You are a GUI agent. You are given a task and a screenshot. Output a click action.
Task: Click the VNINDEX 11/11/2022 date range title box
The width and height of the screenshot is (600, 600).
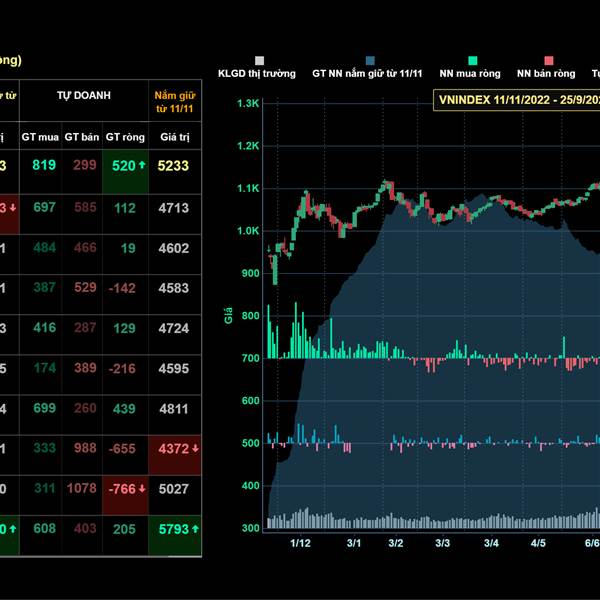[x=517, y=100]
